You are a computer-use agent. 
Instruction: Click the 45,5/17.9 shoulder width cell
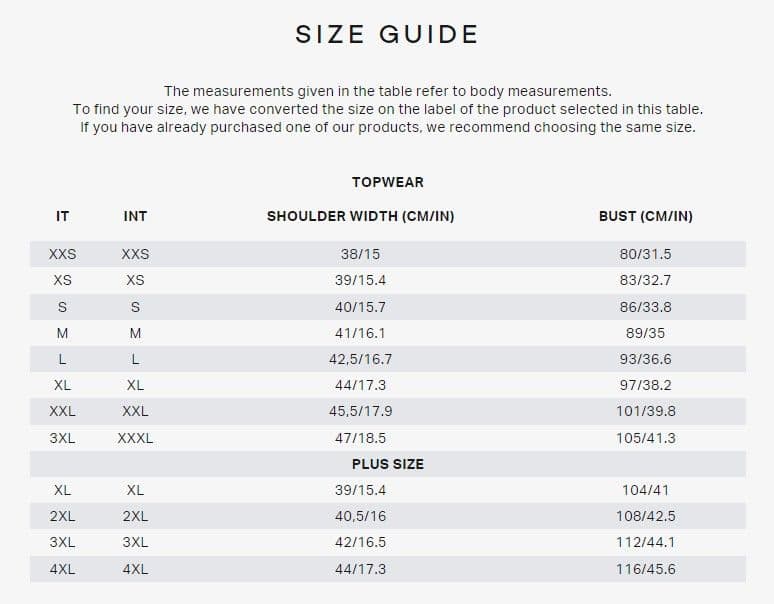point(360,411)
